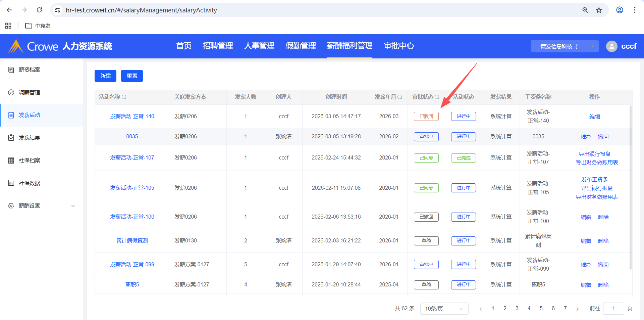
Task: Expand the 薪酬设置 sidebar submenu
Action: coord(73,206)
